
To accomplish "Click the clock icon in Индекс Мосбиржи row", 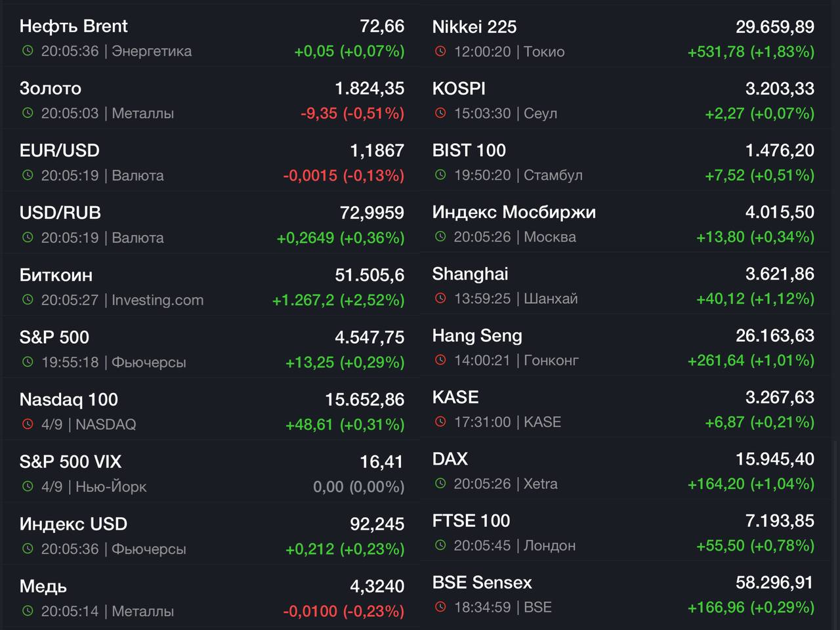I will pos(440,237).
